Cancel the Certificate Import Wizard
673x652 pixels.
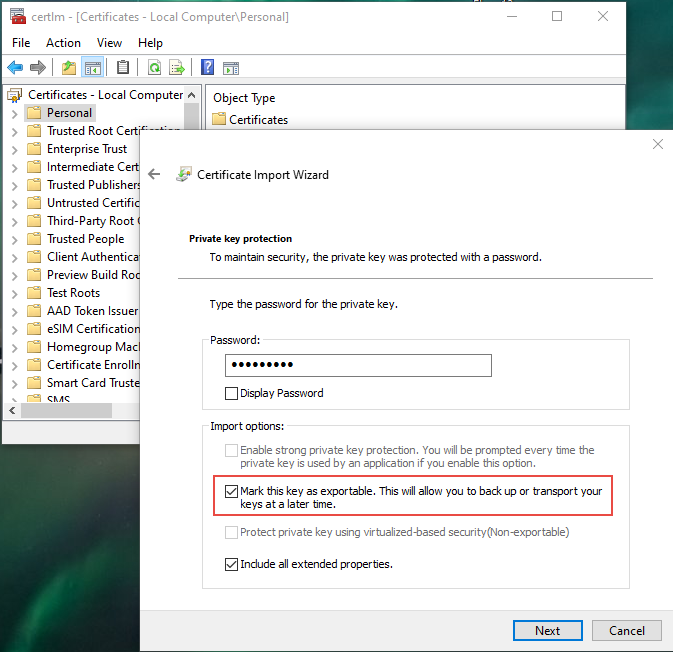[626, 631]
